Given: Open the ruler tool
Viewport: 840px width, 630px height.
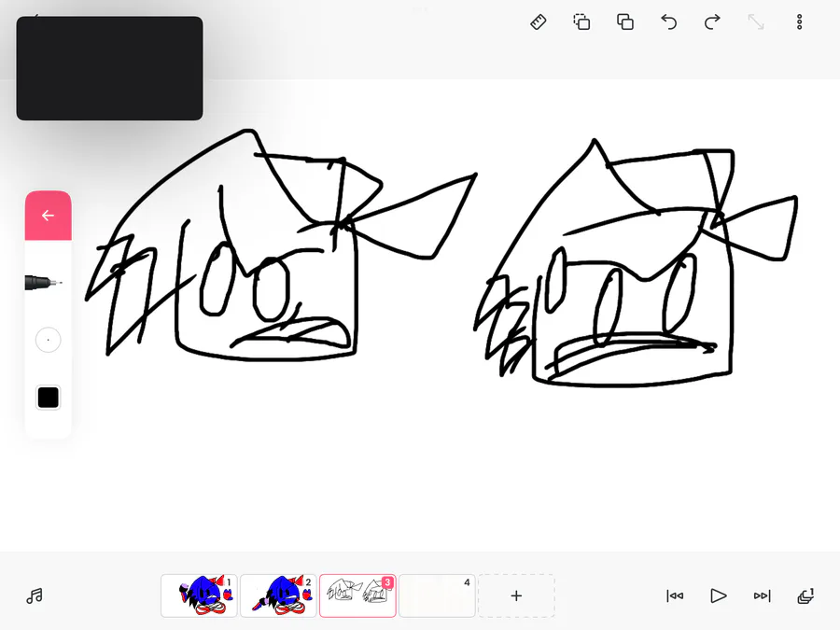Looking at the screenshot, I should [x=538, y=22].
